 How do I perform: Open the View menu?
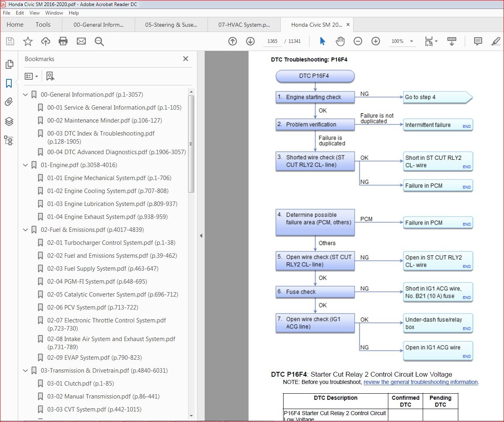click(x=35, y=13)
